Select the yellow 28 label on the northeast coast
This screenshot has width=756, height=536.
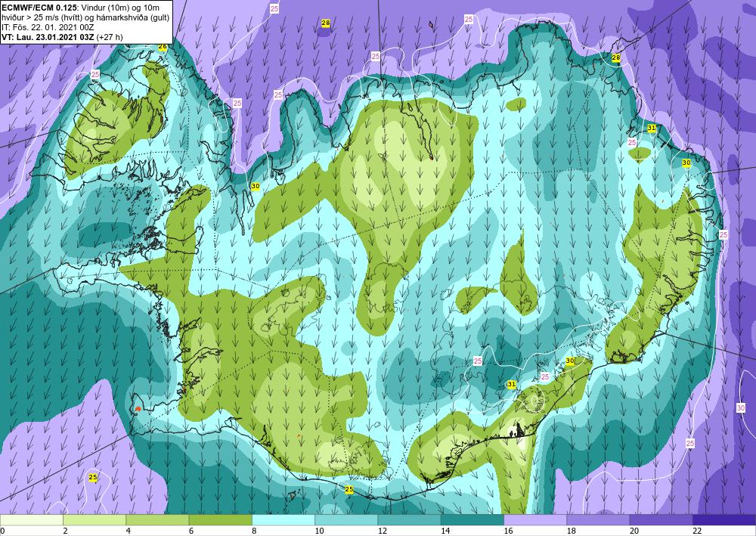(x=615, y=58)
